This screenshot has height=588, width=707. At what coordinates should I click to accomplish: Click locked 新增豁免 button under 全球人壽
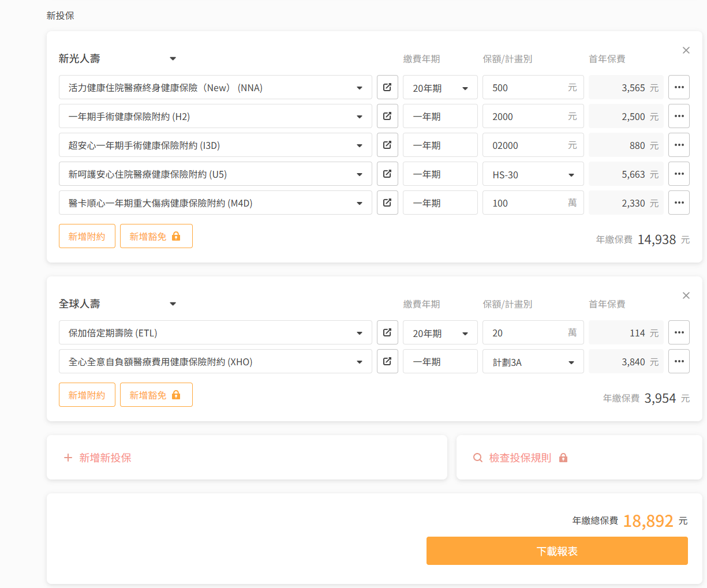point(156,395)
